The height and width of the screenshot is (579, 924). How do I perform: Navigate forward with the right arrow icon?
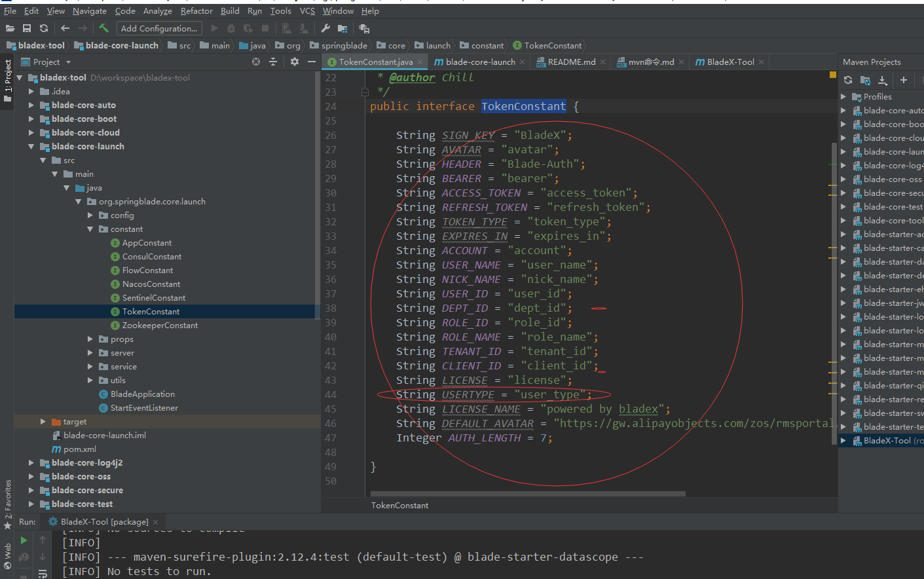pos(83,28)
